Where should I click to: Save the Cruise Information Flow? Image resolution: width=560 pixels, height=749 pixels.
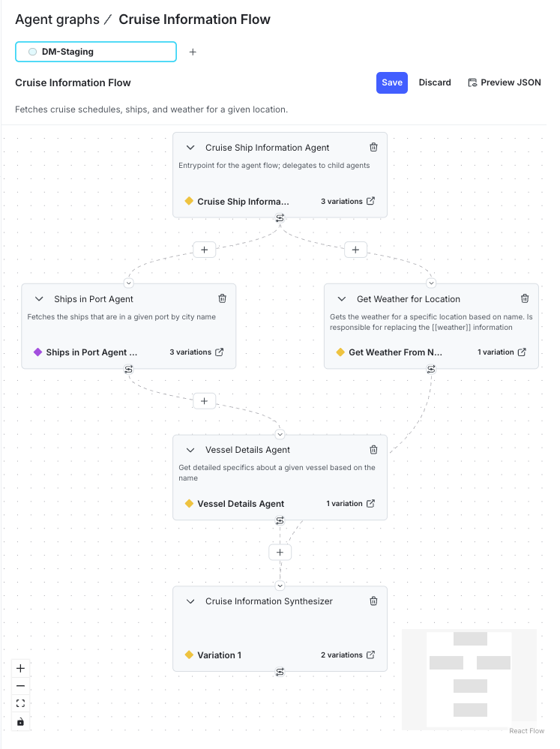pos(391,82)
